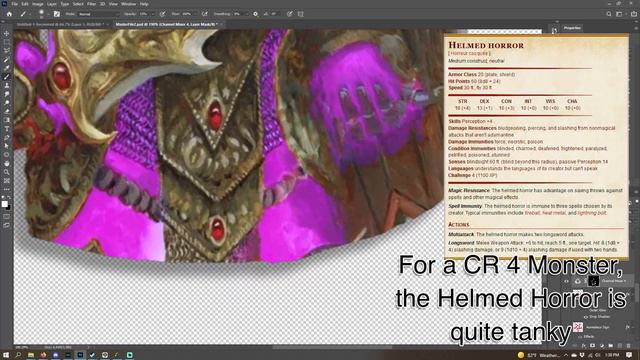Hide the Channel Mixer layer eye
This screenshot has height=360, width=640.
567,281
